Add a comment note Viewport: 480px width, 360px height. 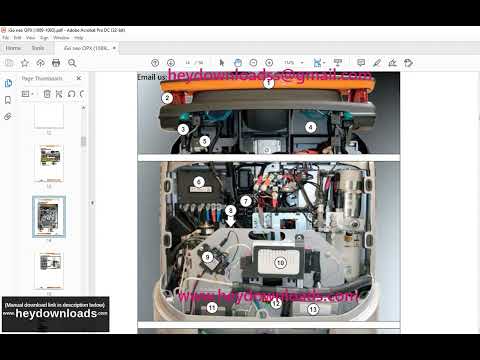click(361, 63)
